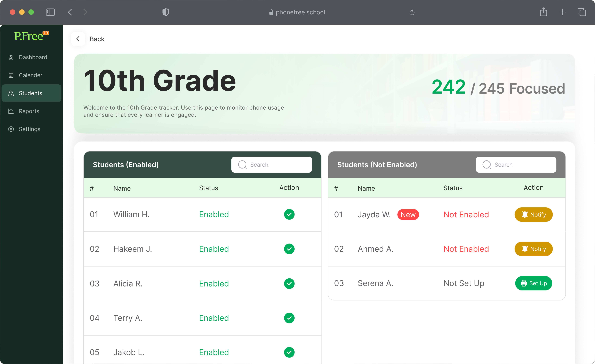
Task: Click the P.Free logo in sidebar
Action: click(31, 36)
